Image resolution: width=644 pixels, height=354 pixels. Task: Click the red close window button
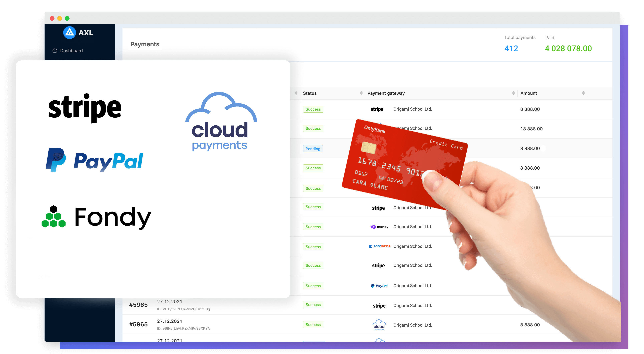[52, 18]
